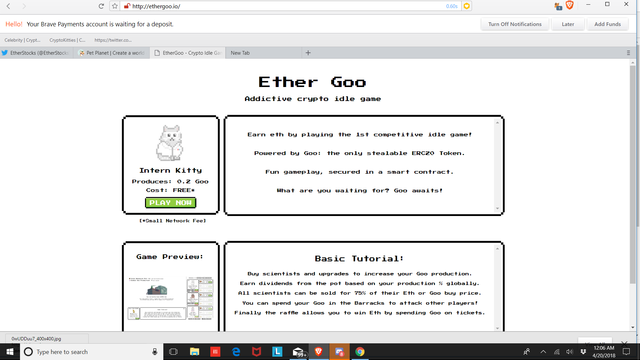
Task: Open the orange-highlighted taskbar app
Action: [x=339, y=351]
